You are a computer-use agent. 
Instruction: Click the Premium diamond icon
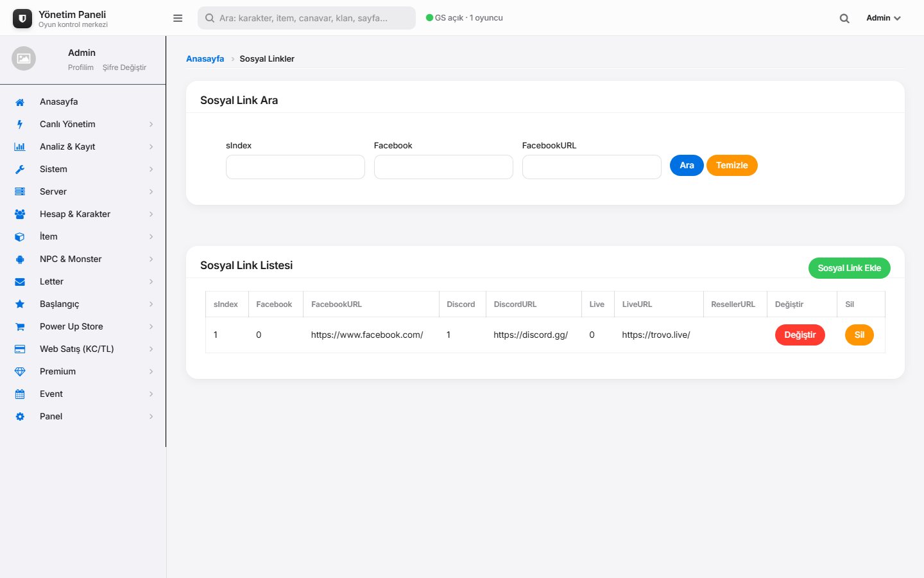coord(20,372)
